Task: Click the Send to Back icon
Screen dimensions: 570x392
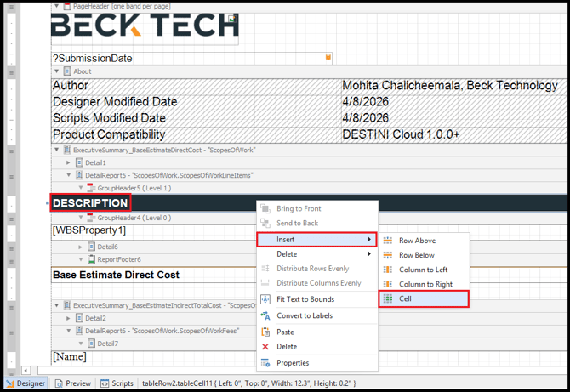Action: 265,223
